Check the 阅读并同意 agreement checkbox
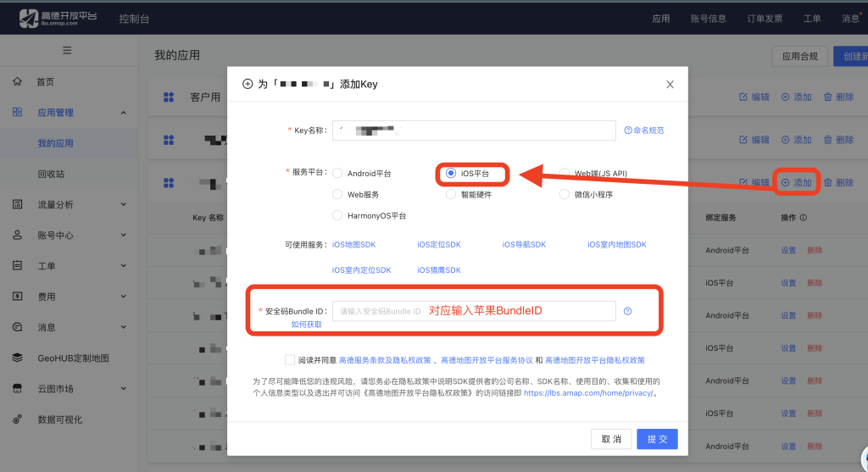The image size is (868, 472). pyautogui.click(x=291, y=360)
